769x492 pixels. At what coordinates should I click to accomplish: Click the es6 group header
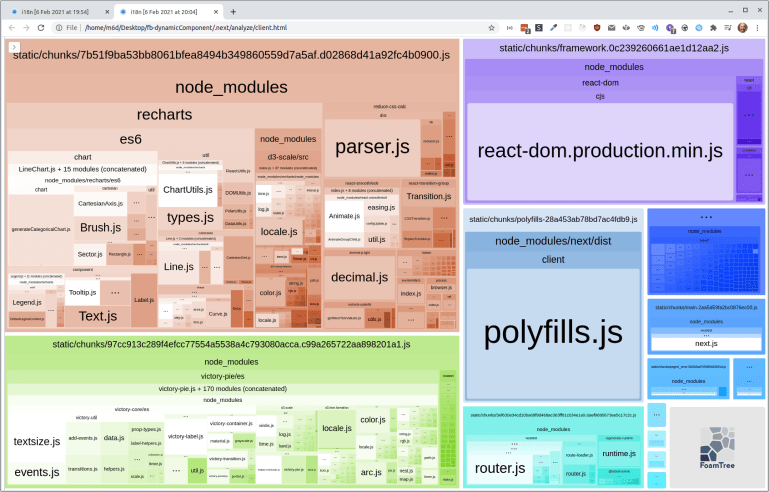pyautogui.click(x=130, y=139)
